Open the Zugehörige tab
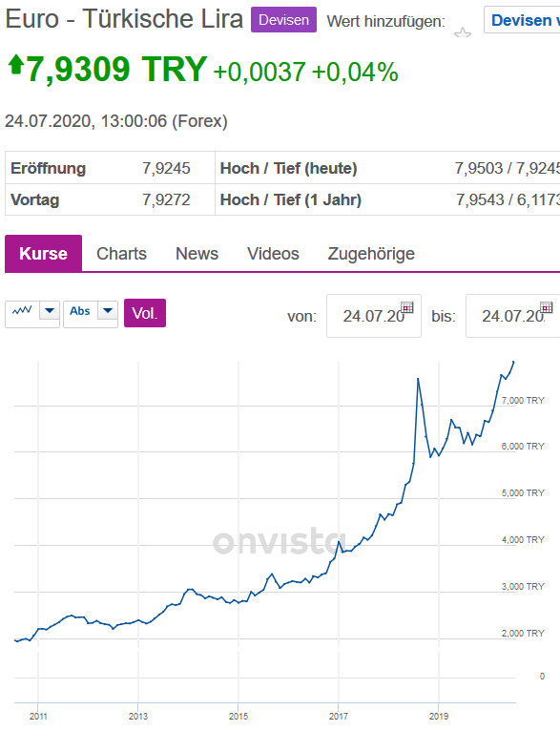The width and height of the screenshot is (560, 731). click(x=371, y=254)
